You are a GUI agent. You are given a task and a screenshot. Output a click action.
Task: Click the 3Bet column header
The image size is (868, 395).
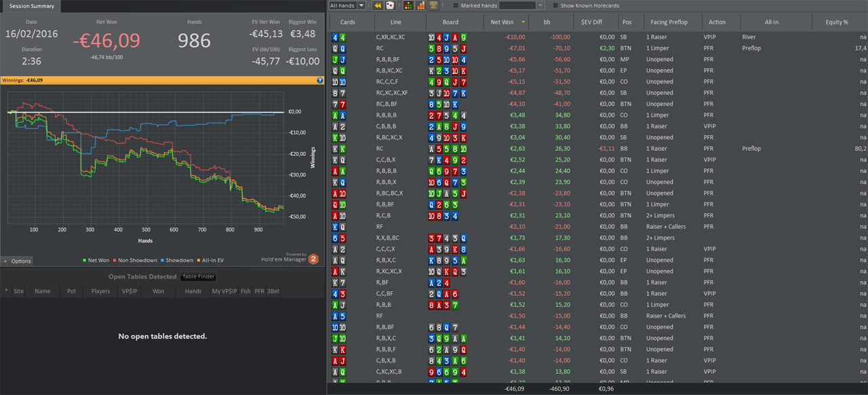[x=273, y=291]
